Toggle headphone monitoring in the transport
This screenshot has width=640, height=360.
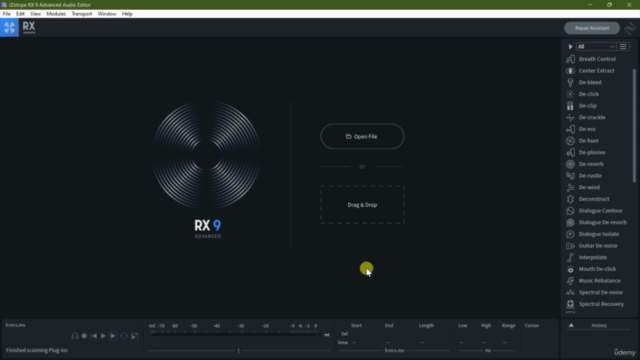[x=75, y=336]
